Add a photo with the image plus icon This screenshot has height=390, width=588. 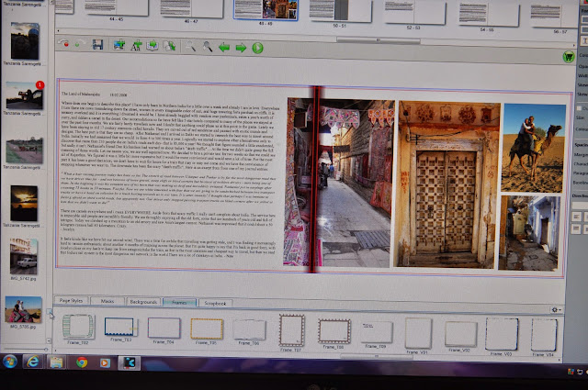click(119, 45)
